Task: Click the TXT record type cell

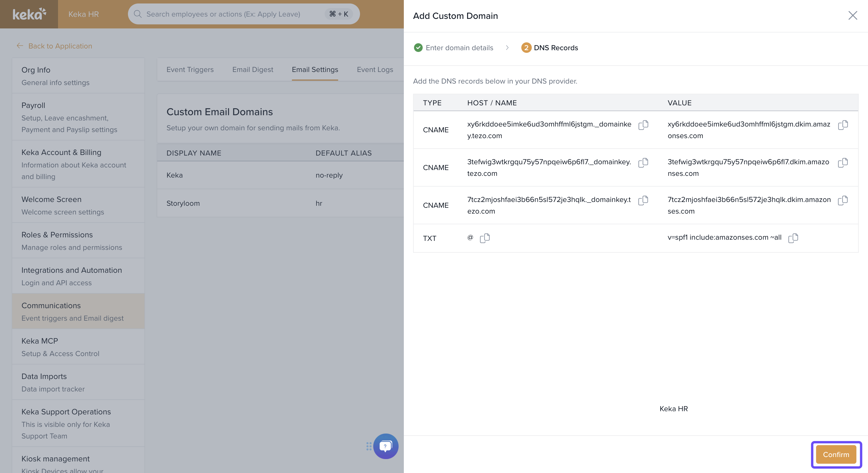Action: [429, 238]
